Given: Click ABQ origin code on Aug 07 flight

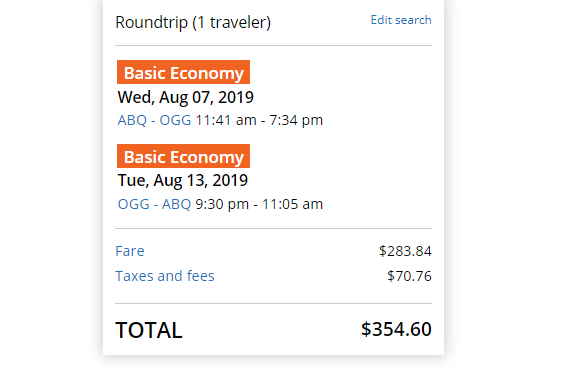Looking at the screenshot, I should pyautogui.click(x=132, y=120).
